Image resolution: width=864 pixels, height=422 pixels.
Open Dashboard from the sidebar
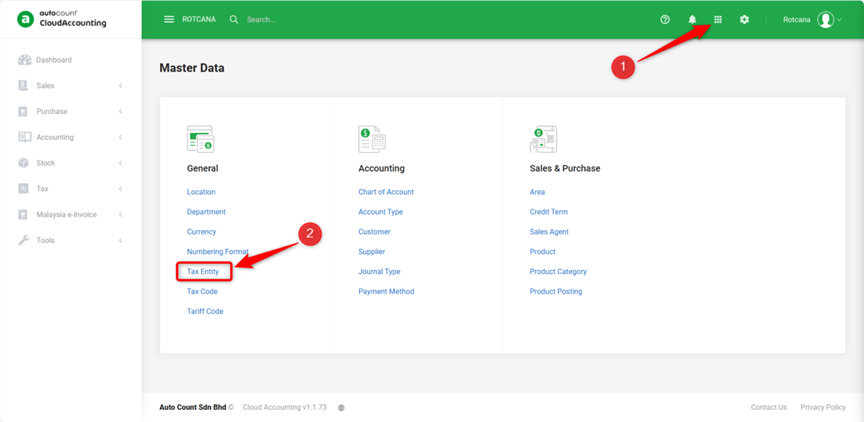coord(54,59)
